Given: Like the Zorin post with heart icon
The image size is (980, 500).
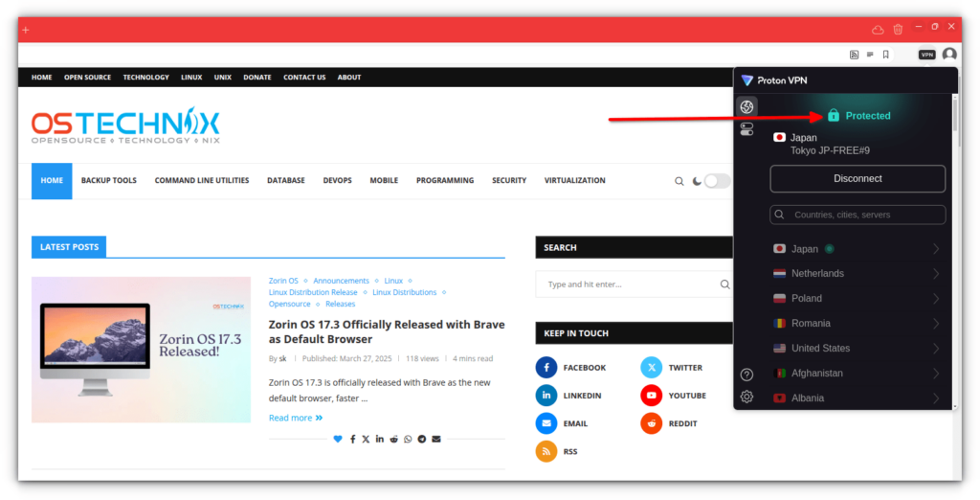Looking at the screenshot, I should [x=338, y=440].
